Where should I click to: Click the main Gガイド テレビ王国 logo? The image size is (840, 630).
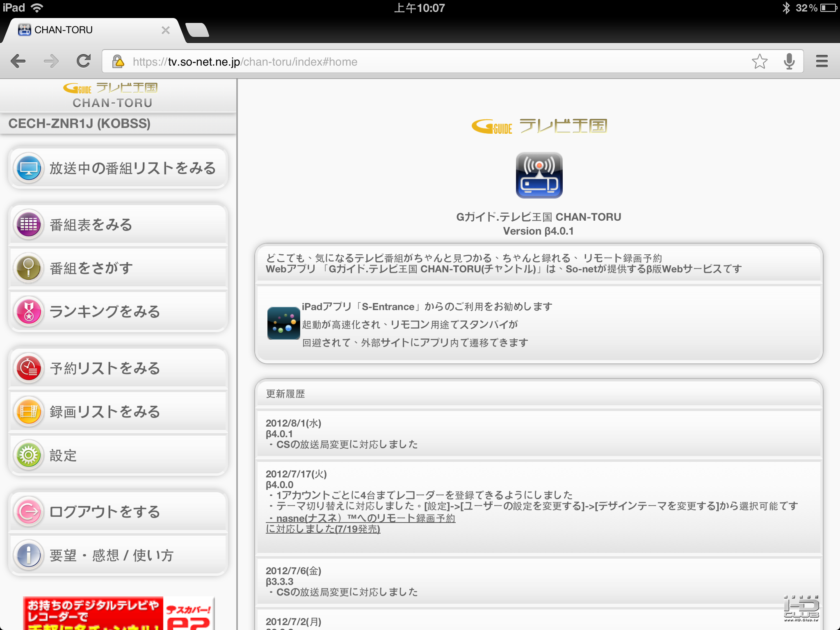539,126
